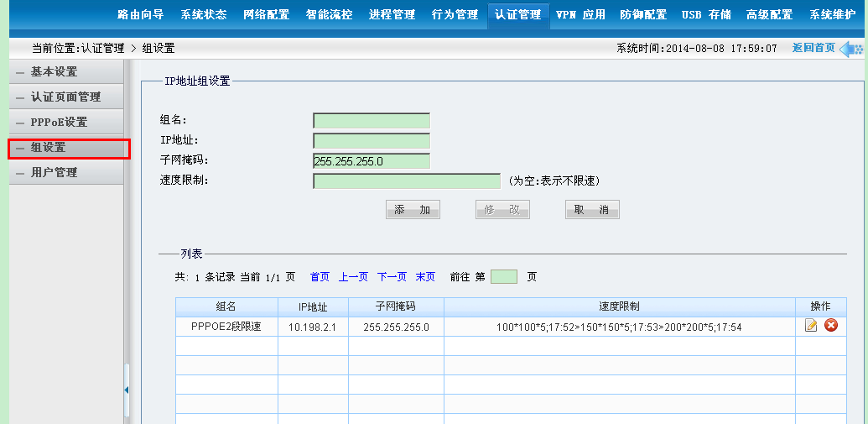
Task: Open 认证页面管理 in the sidebar
Action: coord(65,97)
